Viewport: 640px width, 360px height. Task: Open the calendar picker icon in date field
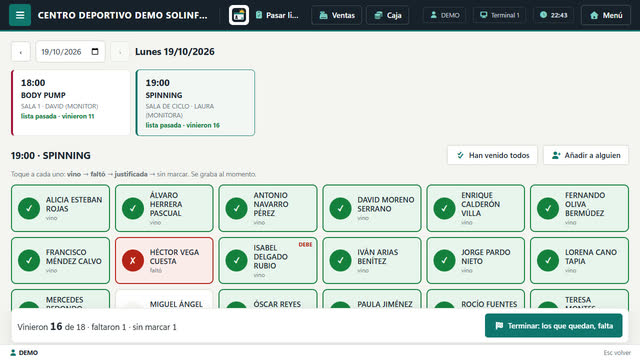coord(95,51)
